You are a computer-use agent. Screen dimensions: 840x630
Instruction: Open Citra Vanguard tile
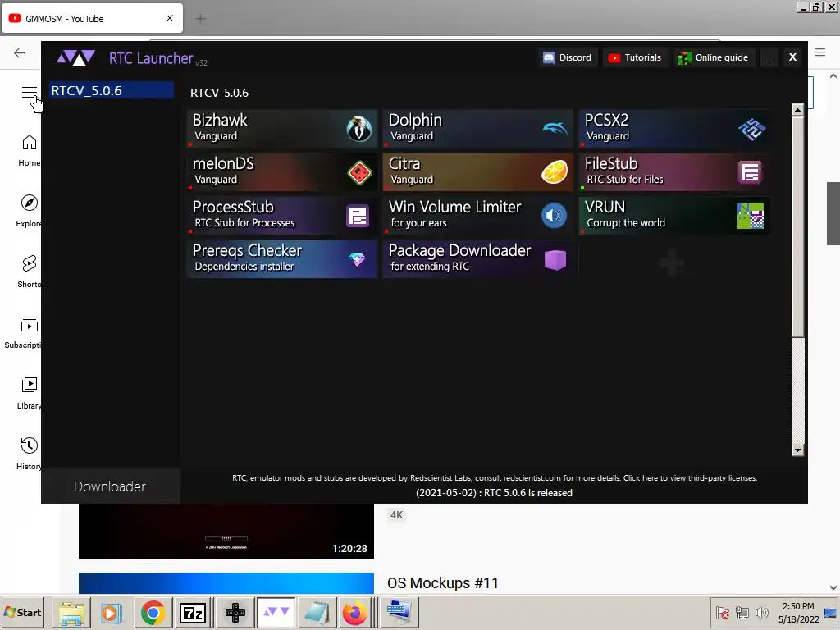[x=478, y=172]
